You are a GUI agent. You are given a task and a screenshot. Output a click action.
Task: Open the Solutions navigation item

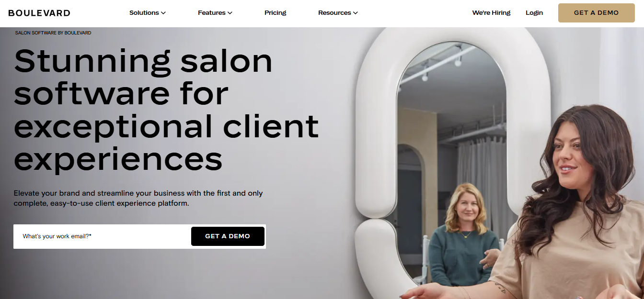pos(147,13)
